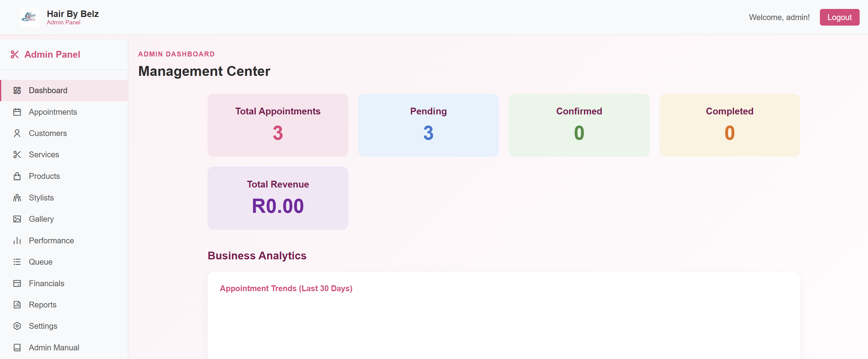Click the Reports chart icon
The height and width of the screenshot is (359, 868).
(17, 305)
